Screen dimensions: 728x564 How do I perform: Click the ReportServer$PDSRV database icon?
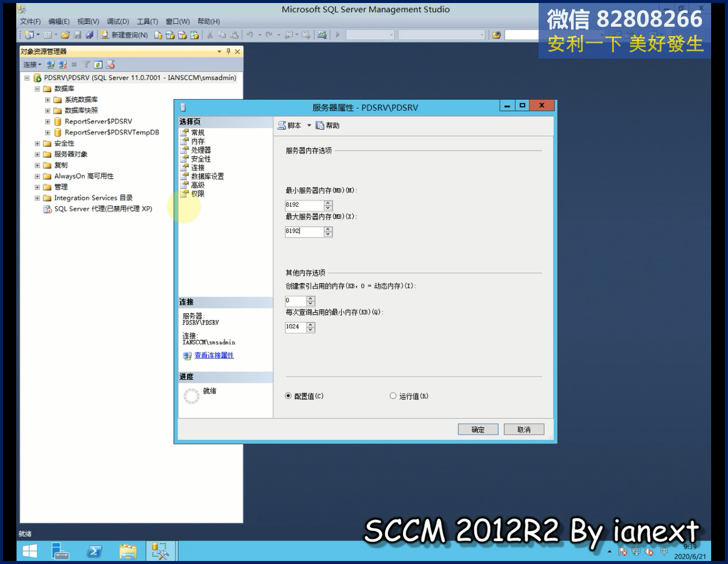click(x=58, y=121)
